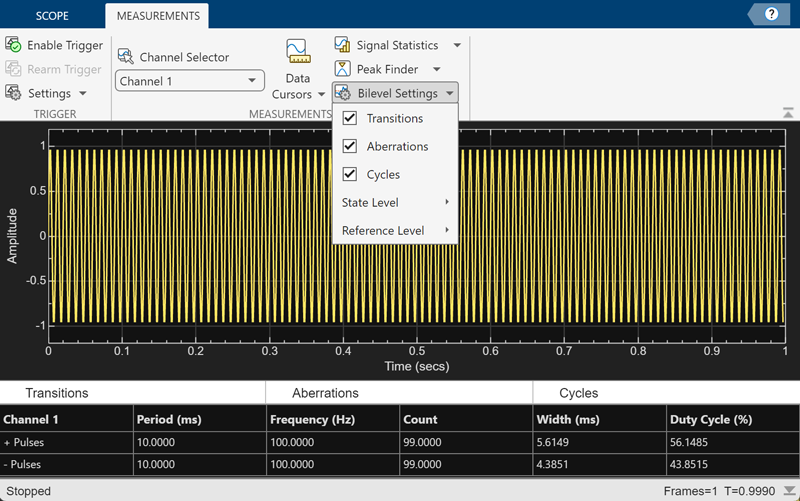Select the Aberrations panel header
800x501 pixels.
(325, 393)
